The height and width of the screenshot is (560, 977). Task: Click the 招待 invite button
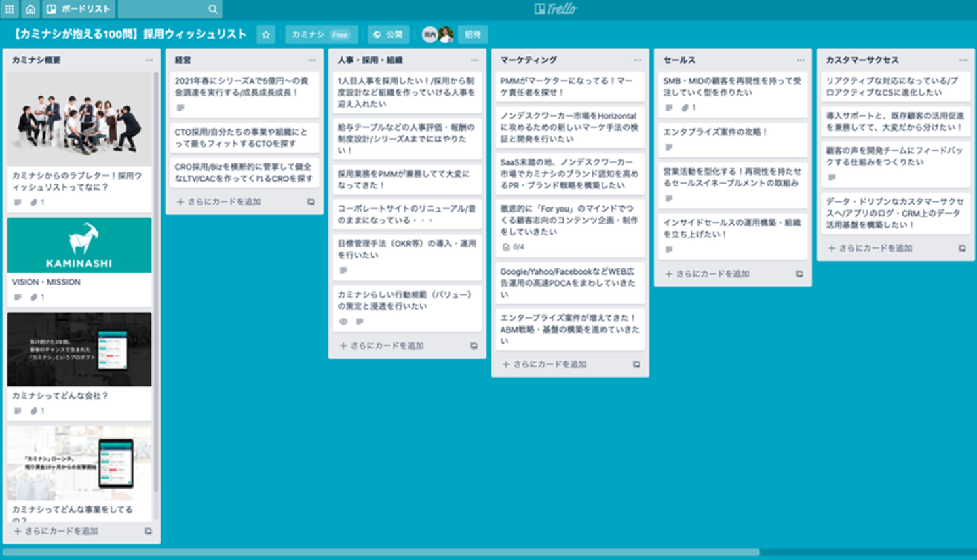(x=473, y=35)
